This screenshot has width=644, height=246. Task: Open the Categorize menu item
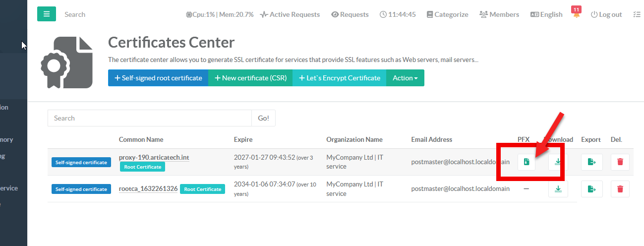pyautogui.click(x=447, y=14)
